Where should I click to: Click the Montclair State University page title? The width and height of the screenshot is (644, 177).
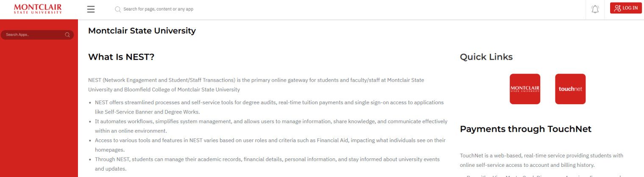142,30
